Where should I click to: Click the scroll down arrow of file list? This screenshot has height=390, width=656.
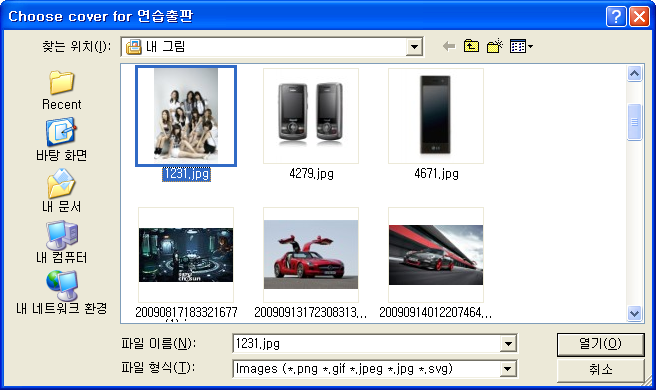(634, 313)
